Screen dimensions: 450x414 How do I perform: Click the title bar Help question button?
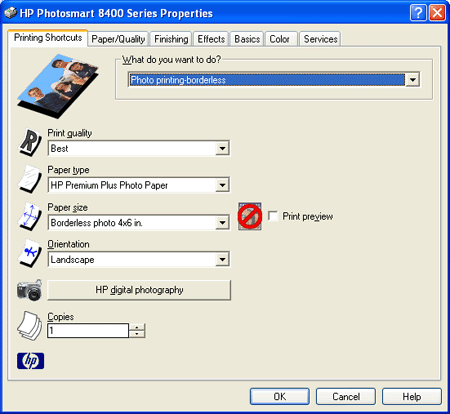[418, 13]
